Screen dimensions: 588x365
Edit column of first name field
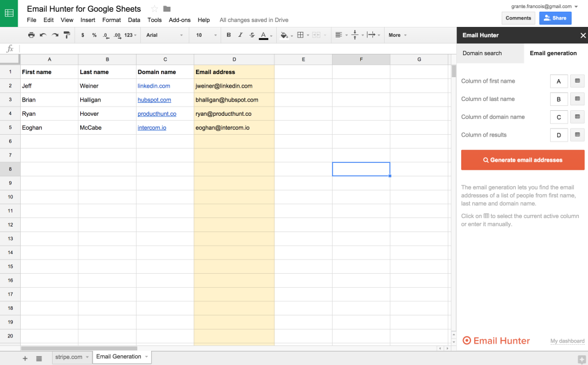[559, 81]
